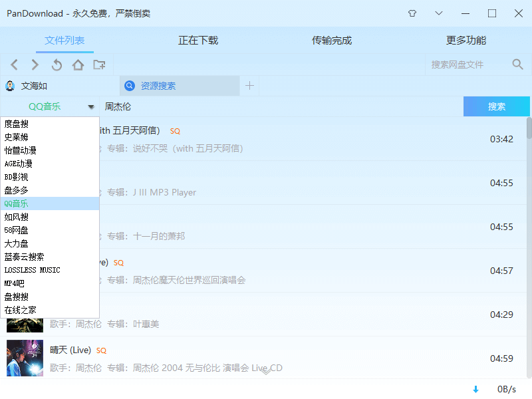
Task: Choose 怡萱动漫 from the source list
Action: pyautogui.click(x=50, y=150)
